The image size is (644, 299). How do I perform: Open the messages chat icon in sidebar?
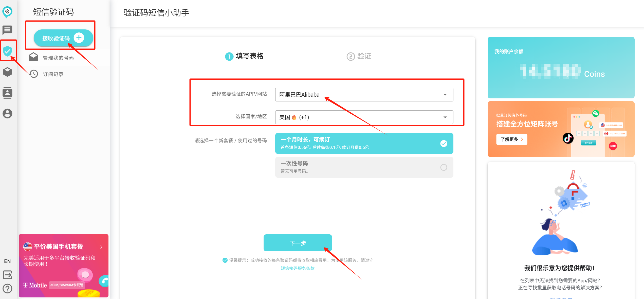7,30
